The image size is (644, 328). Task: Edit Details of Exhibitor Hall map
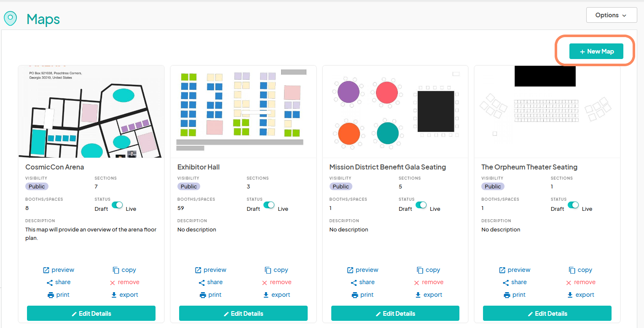[x=243, y=313]
